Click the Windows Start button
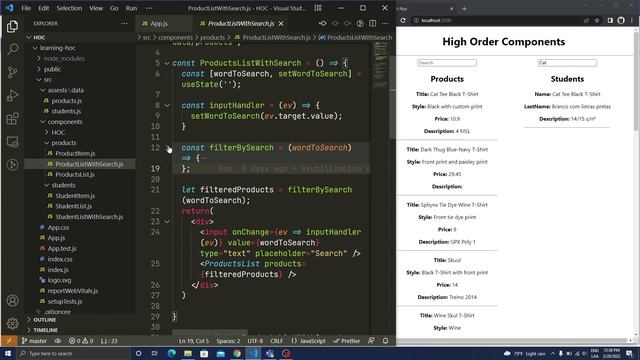The height and width of the screenshot is (360, 640). pyautogui.click(x=8, y=353)
